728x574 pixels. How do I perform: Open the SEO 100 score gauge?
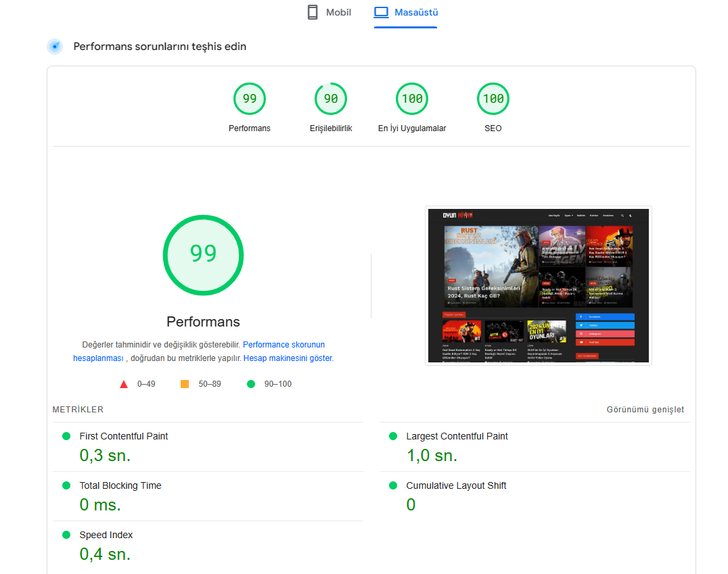pos(493,99)
